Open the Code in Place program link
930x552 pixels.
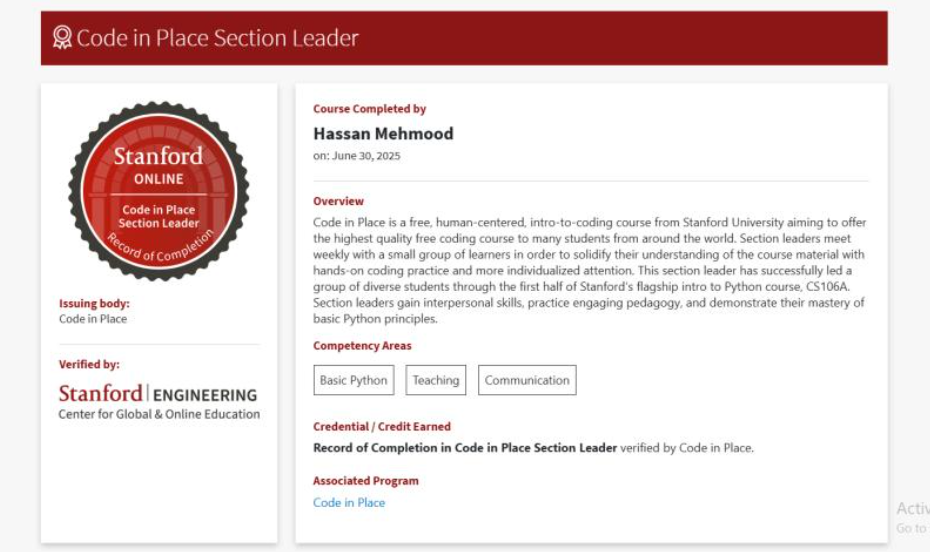coord(349,503)
